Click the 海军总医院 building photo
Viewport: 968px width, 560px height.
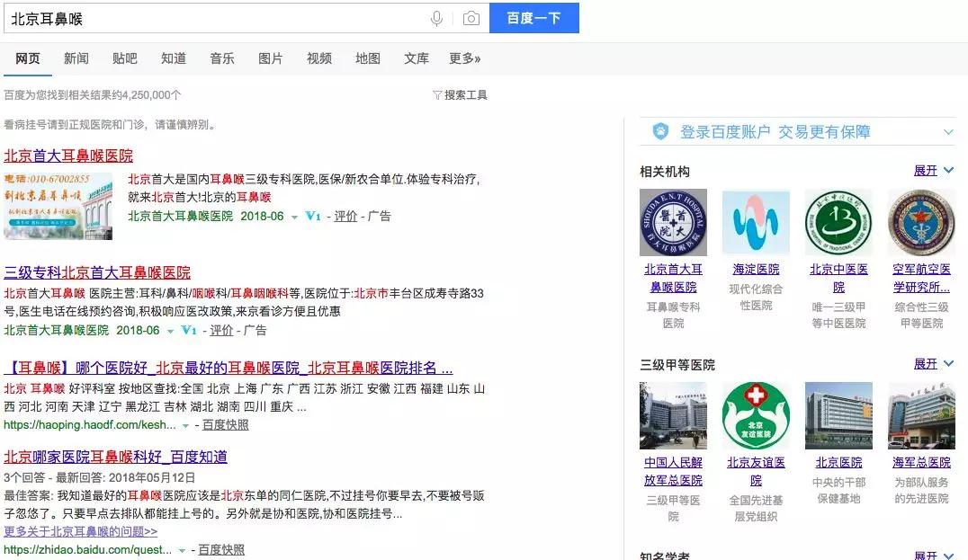point(922,415)
